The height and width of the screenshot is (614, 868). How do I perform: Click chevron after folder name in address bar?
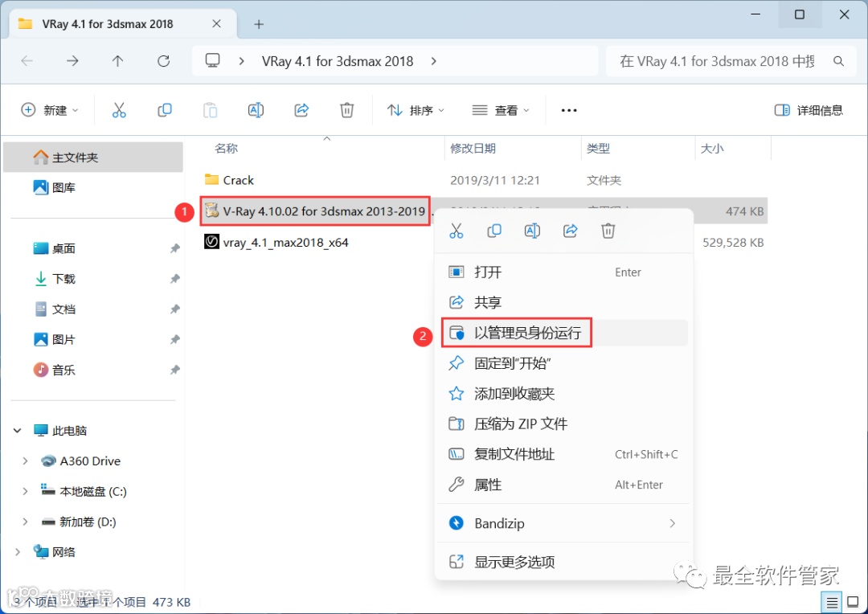pos(433,61)
